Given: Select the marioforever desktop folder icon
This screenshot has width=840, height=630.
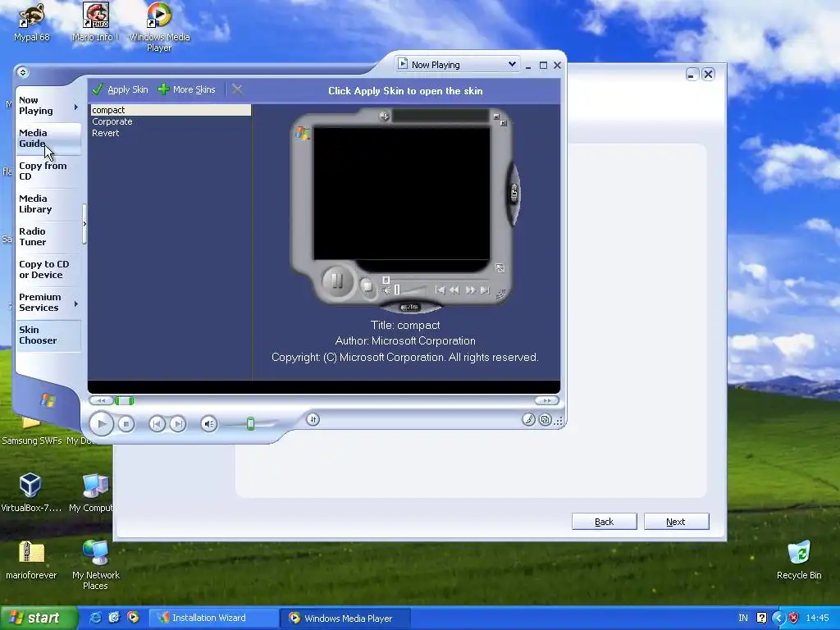Looking at the screenshot, I should pos(31,559).
